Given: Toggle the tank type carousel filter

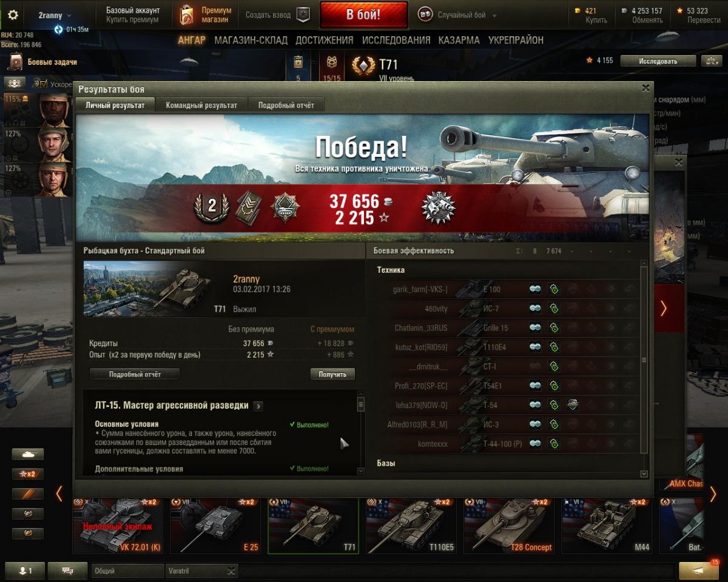Looking at the screenshot, I should point(28,454).
